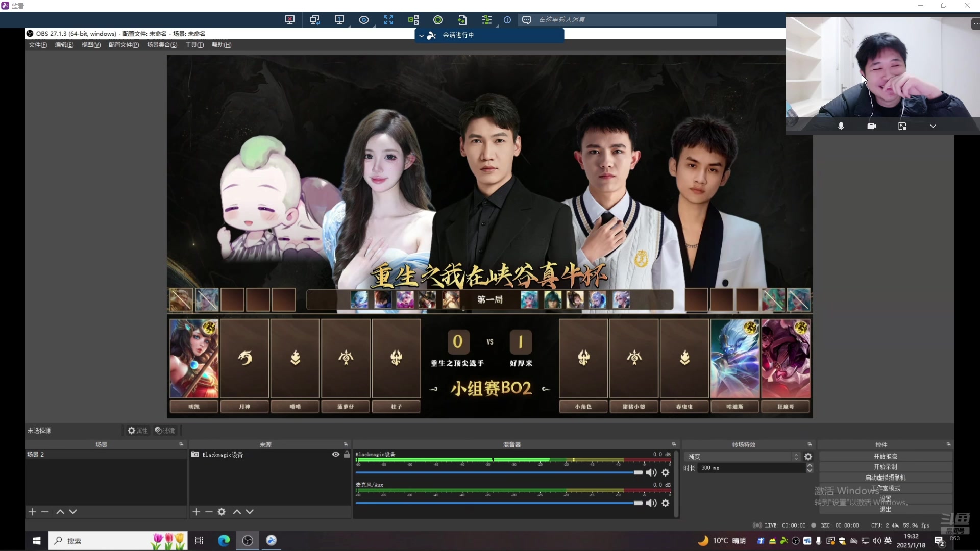Pop out the 混音器 dock panel
This screenshot has width=980, height=551.
click(x=674, y=445)
